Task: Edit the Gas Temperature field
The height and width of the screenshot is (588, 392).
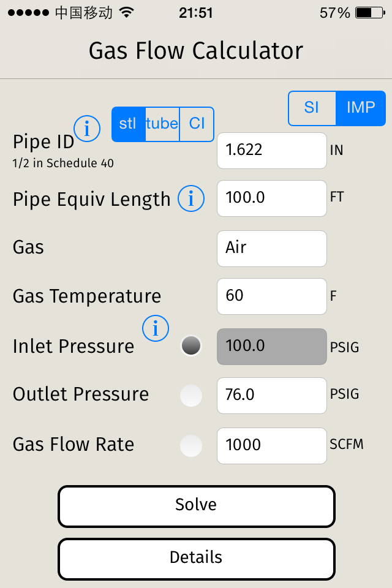Action: pyautogui.click(x=272, y=296)
